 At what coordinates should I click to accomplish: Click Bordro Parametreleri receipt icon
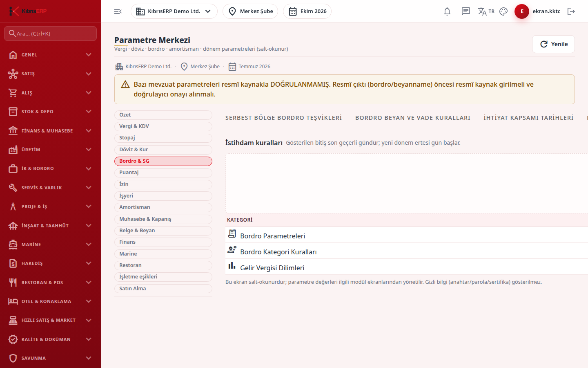tap(232, 234)
